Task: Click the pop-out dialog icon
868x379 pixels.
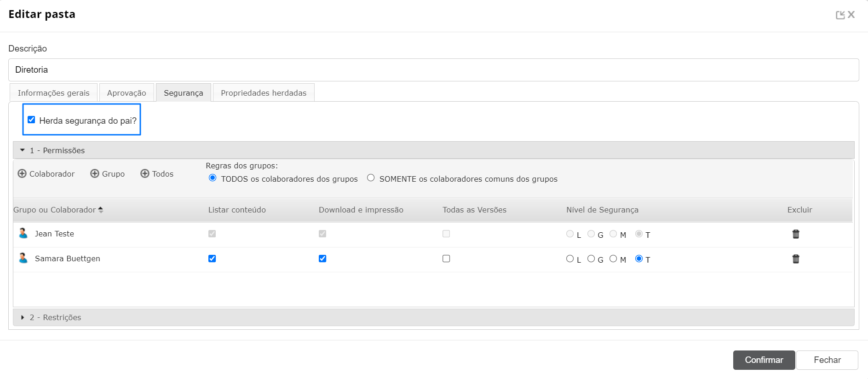Action: click(x=840, y=15)
